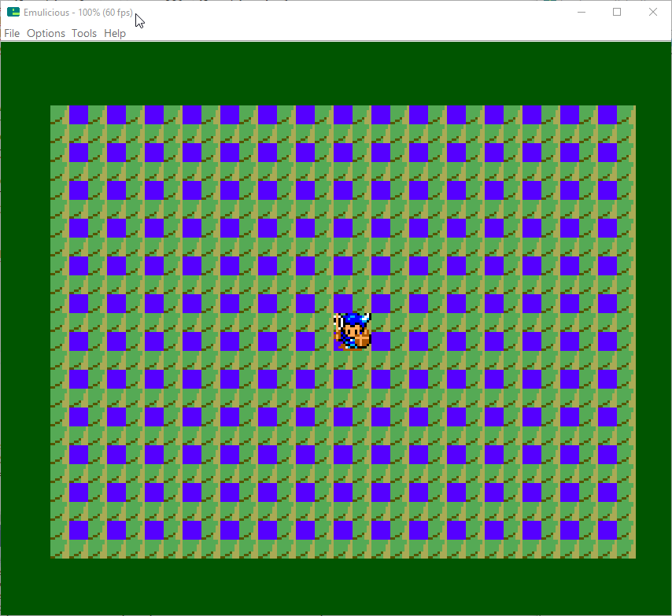672x616 pixels.
Task: Click the bottom-left purple tile on the map
Action: click(x=79, y=529)
